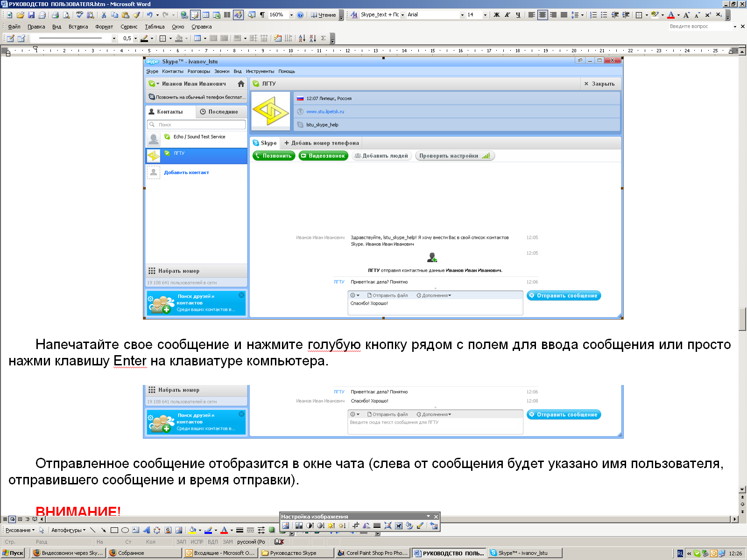The height and width of the screenshot is (560, 747).
Task: Click the AutoSum sigma icon
Action: click(x=323, y=38)
